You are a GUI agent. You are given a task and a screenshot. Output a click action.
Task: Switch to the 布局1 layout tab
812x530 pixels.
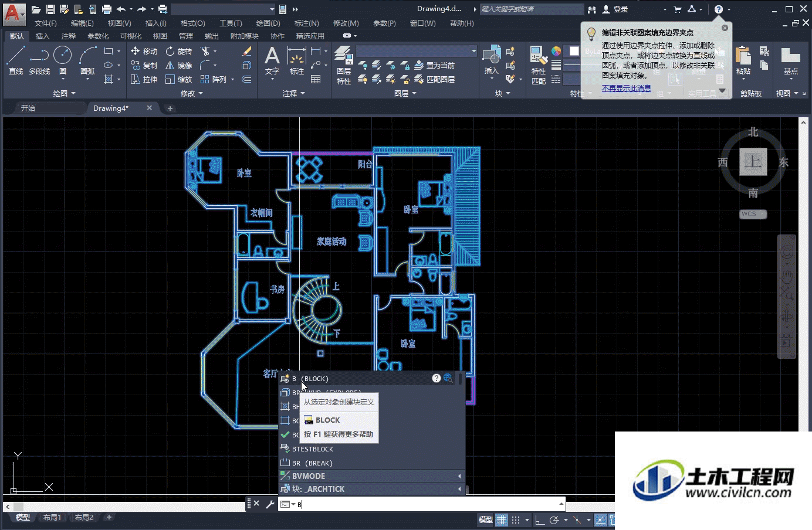pyautogui.click(x=52, y=517)
